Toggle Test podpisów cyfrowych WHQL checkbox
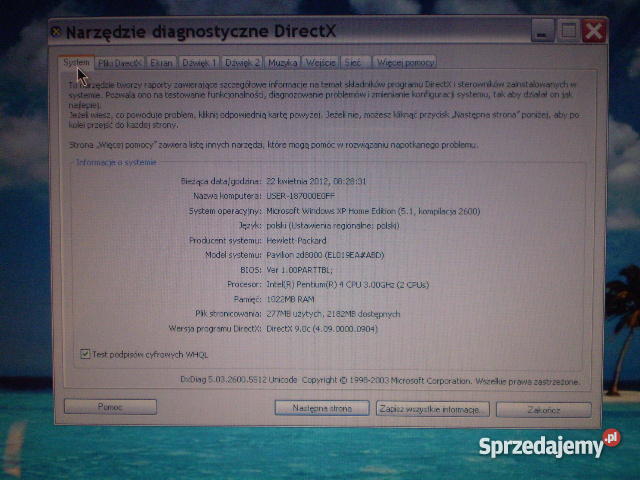Viewport: 640px width, 480px height. pos(85,354)
